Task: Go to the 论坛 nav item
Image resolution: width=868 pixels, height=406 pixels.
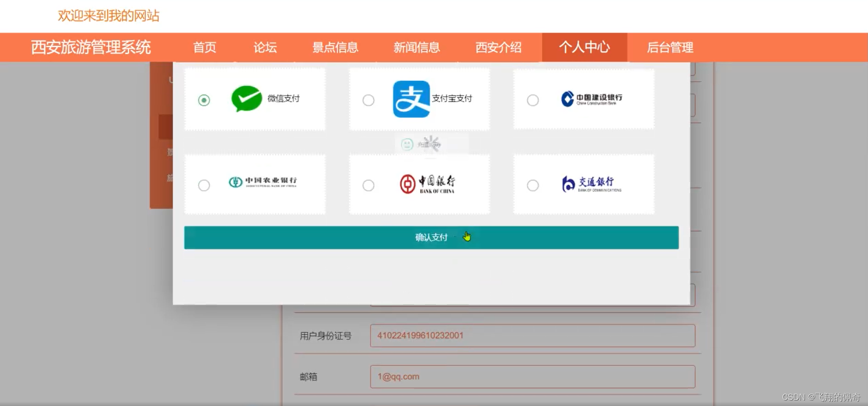Action: pyautogui.click(x=265, y=47)
